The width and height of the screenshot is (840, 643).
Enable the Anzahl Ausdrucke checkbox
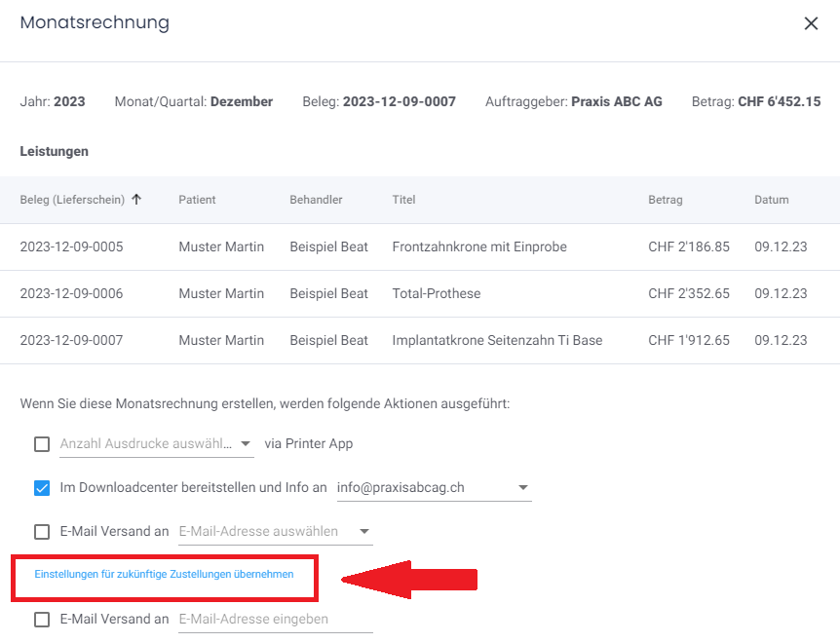[x=42, y=443]
